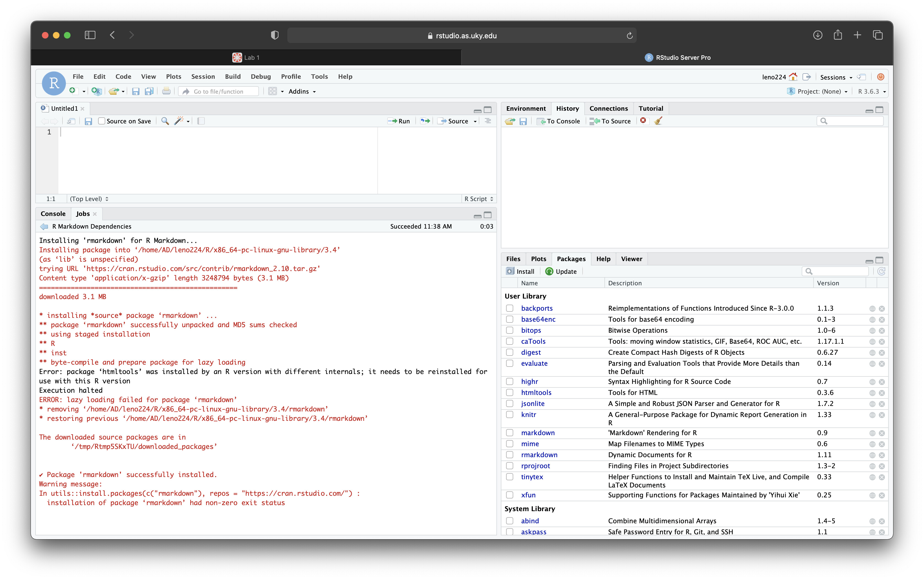The width and height of the screenshot is (924, 580).
Task: Open the Session menu
Action: pos(202,76)
